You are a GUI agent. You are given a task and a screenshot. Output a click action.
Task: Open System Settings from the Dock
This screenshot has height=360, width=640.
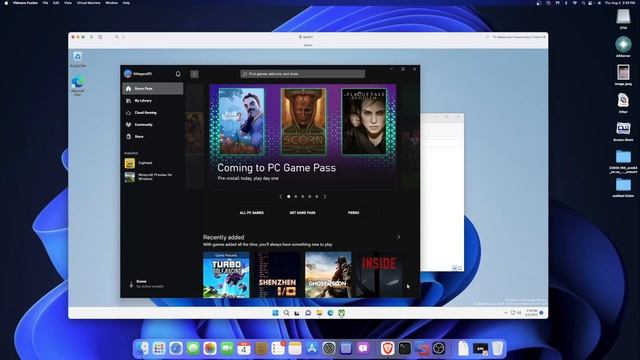click(329, 348)
